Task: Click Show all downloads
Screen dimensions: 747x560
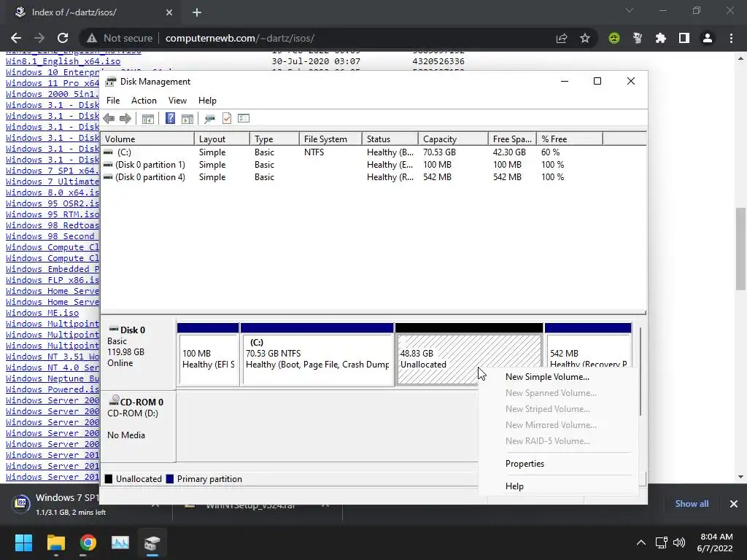Action: [692, 503]
